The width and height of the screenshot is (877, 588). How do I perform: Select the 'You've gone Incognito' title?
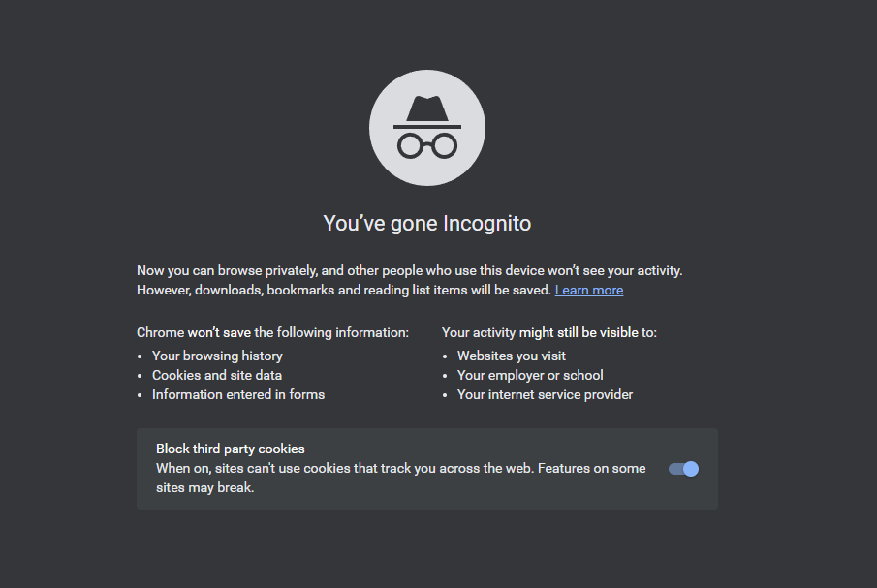tap(426, 223)
